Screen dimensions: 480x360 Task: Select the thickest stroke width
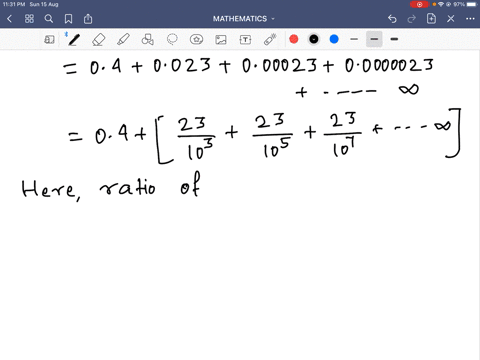click(394, 39)
